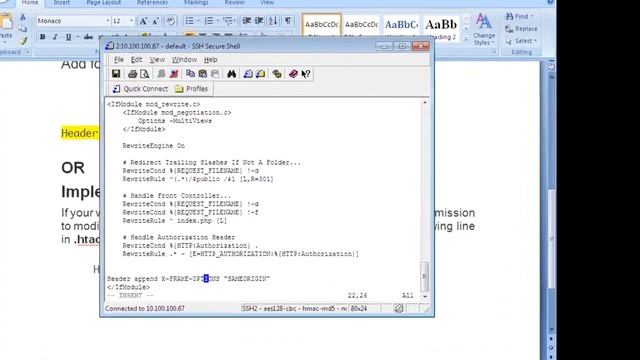Viewport: 640px width, 360px height.
Task: Click Word's Cut scissors icon
Action: pyautogui.click(x=23, y=17)
